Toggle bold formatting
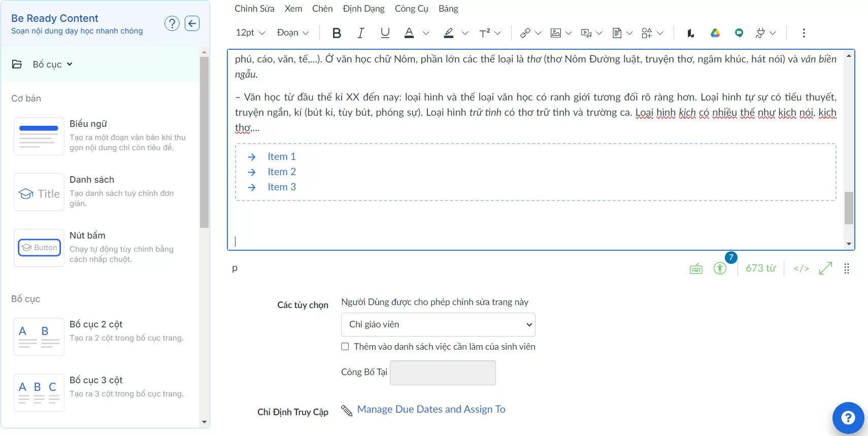Viewport: 868px width, 436px height. (336, 33)
